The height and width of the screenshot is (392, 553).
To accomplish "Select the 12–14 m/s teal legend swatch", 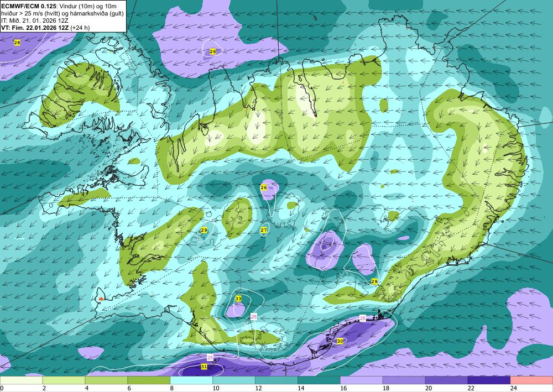I will coord(276,380).
